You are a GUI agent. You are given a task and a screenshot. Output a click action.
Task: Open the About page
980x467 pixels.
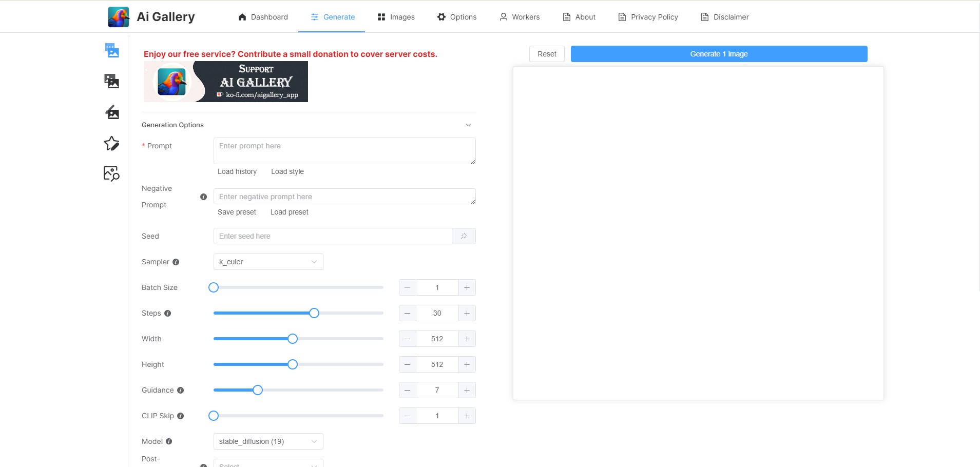579,17
